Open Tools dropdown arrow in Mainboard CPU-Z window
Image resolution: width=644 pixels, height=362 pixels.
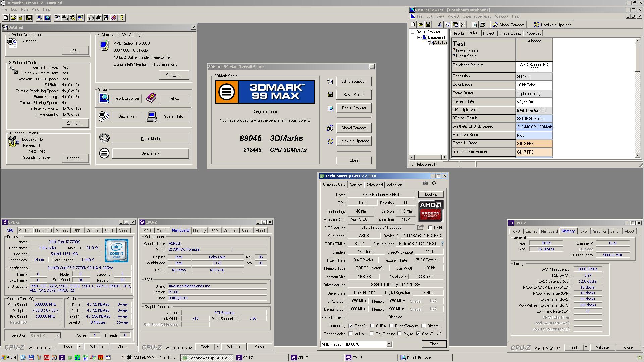click(217, 347)
